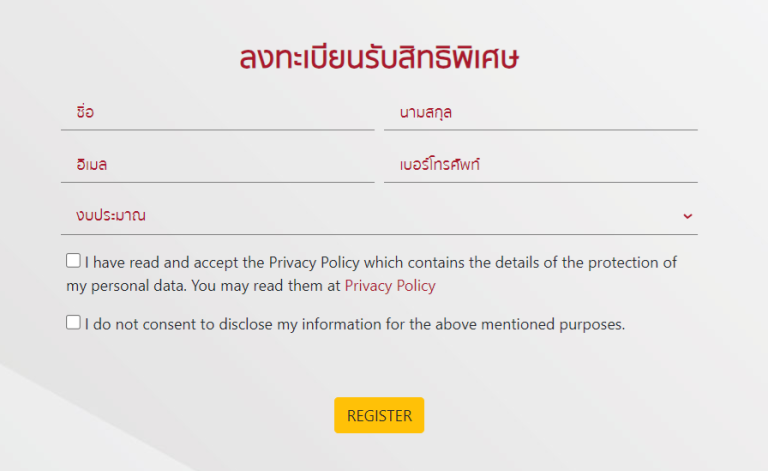Viewport: 768px width, 471px height.
Task: Click the งบประมาณ placeholder label
Action: (x=111, y=215)
